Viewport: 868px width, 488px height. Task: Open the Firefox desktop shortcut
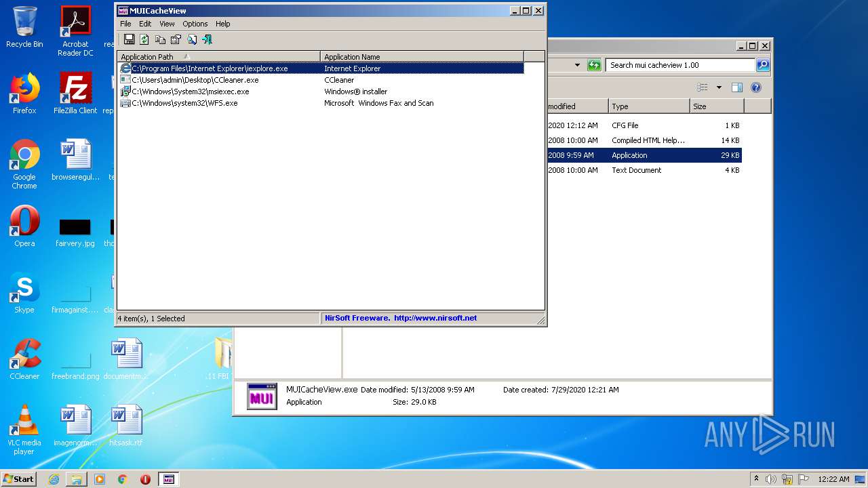(24, 94)
